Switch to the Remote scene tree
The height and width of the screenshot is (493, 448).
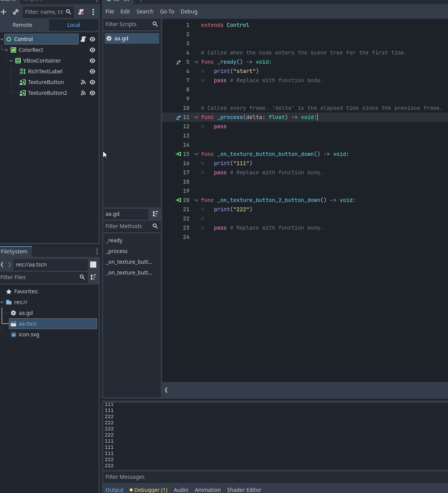point(23,25)
